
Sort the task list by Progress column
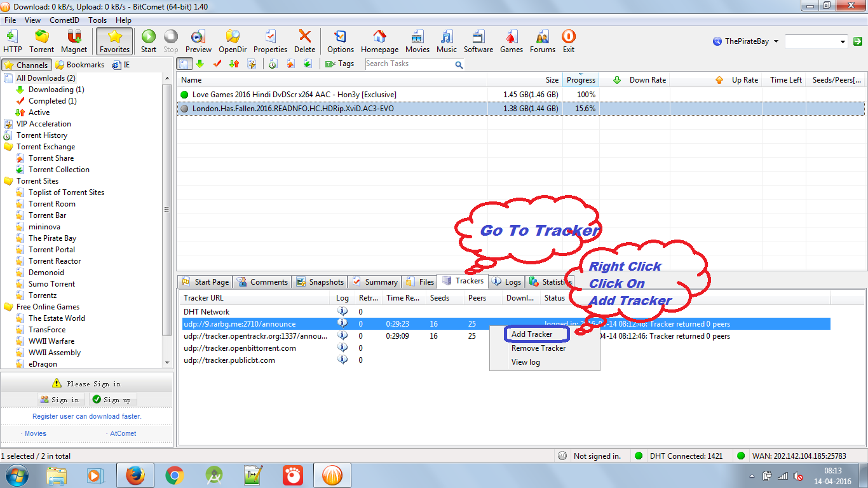point(581,80)
